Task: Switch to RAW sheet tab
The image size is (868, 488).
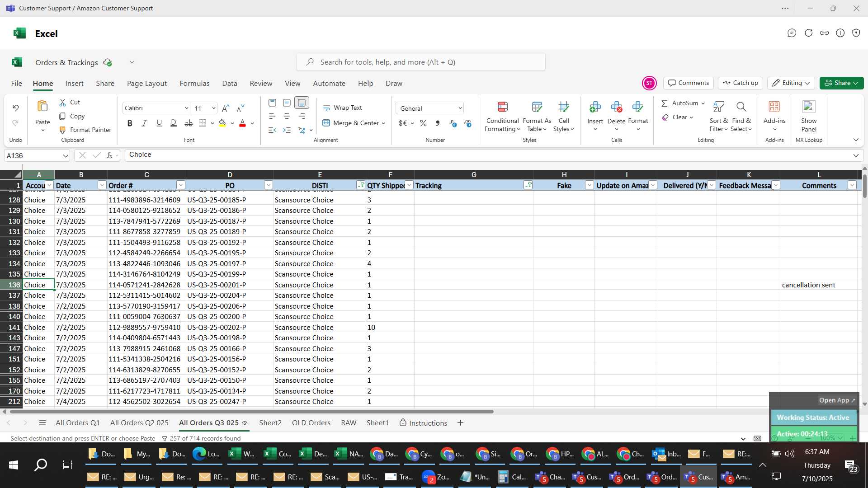Action: (x=349, y=423)
